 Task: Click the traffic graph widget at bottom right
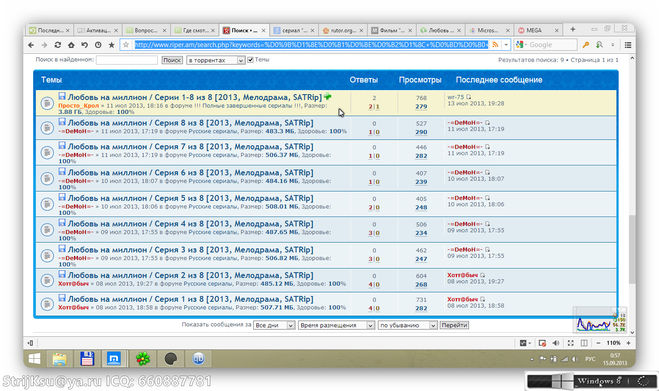[601, 321]
